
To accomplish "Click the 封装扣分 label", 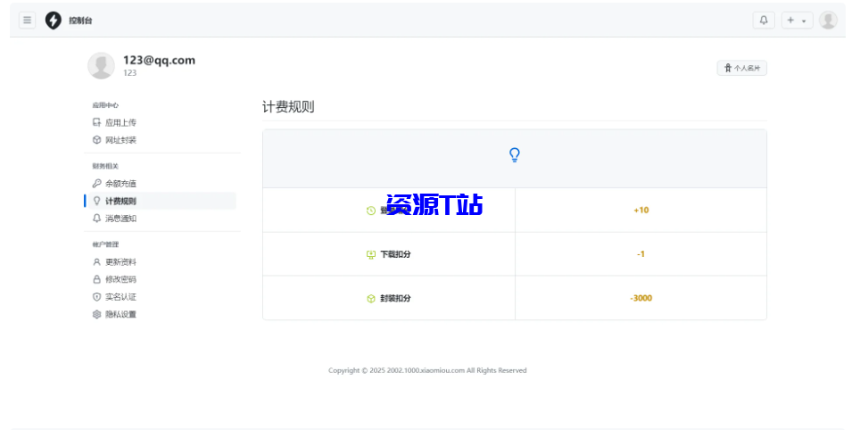I will tap(395, 298).
